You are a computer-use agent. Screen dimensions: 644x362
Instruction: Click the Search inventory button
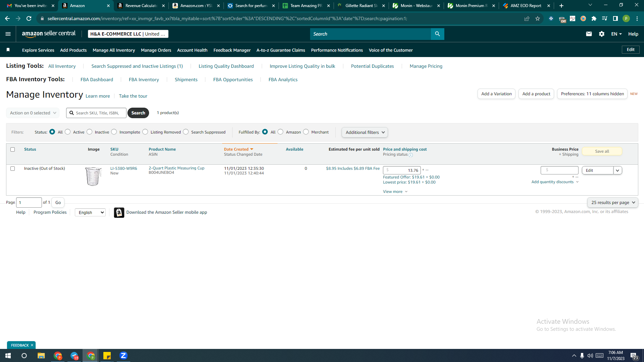[138, 113]
